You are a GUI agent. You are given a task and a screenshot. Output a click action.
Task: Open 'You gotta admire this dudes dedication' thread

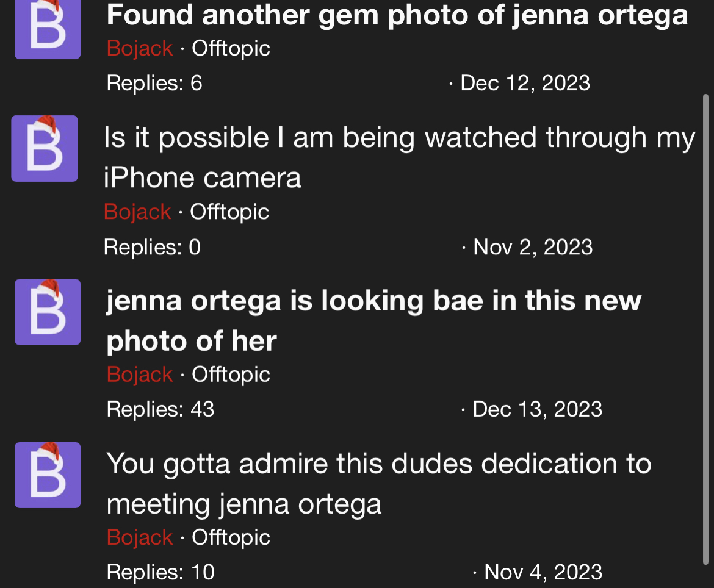(x=379, y=483)
